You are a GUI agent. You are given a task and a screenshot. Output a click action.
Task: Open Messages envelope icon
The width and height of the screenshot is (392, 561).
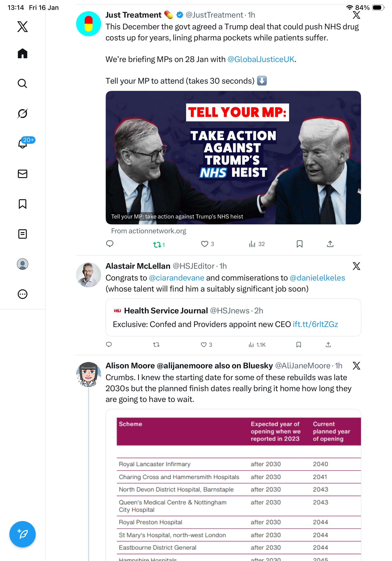(x=23, y=174)
